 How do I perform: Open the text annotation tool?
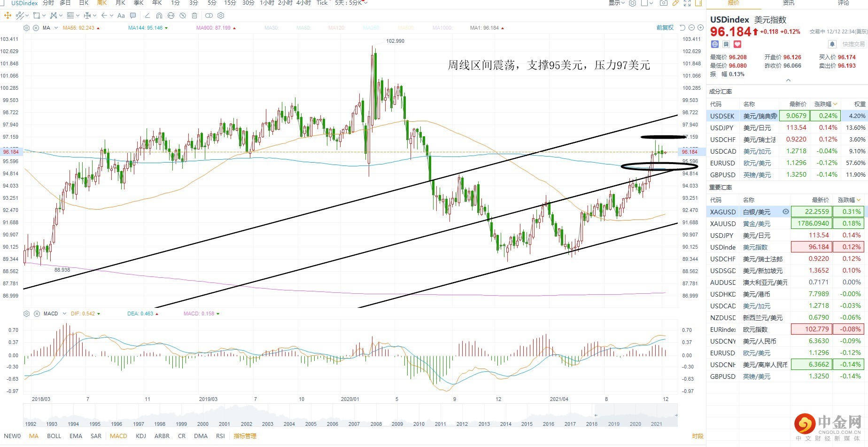(121, 16)
